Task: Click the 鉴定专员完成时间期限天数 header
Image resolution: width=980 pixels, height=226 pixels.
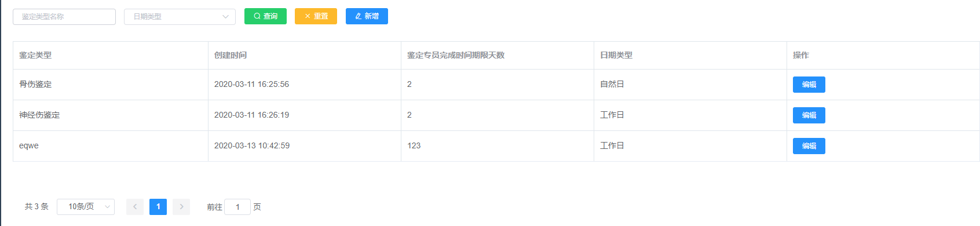Action: pyautogui.click(x=456, y=55)
